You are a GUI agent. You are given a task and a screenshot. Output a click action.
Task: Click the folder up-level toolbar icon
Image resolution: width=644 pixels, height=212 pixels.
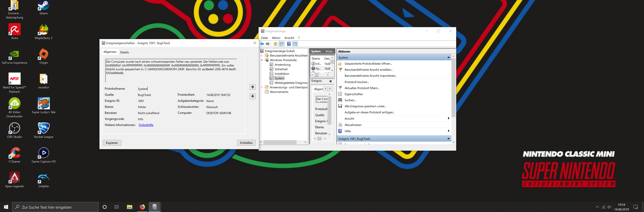pos(275,44)
